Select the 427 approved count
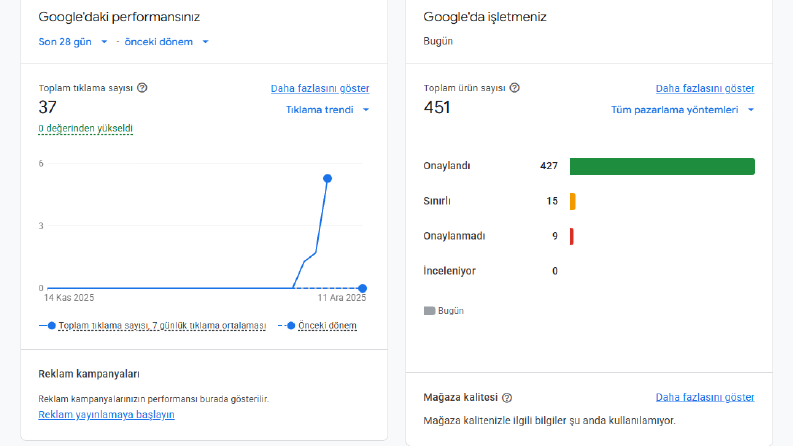 pyautogui.click(x=549, y=166)
